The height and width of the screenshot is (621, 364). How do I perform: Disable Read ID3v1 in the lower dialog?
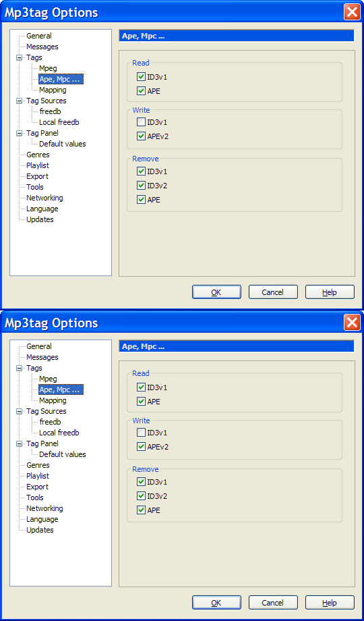pos(142,387)
